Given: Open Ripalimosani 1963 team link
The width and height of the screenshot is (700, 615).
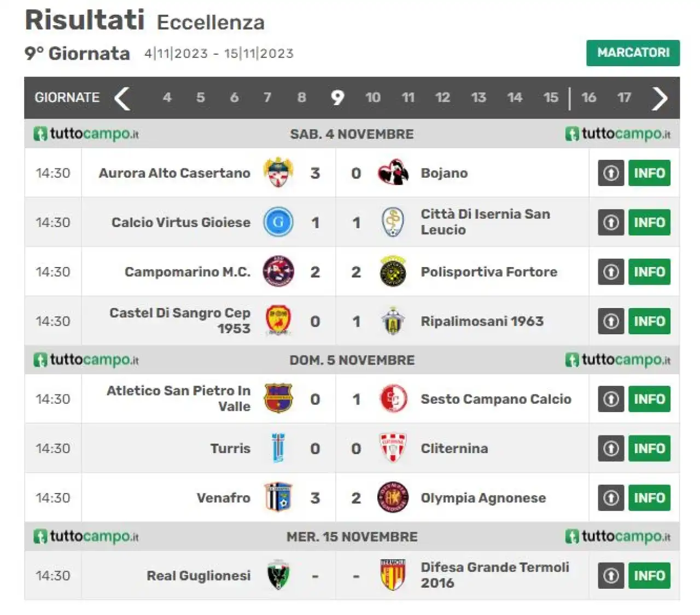Looking at the screenshot, I should [x=482, y=321].
